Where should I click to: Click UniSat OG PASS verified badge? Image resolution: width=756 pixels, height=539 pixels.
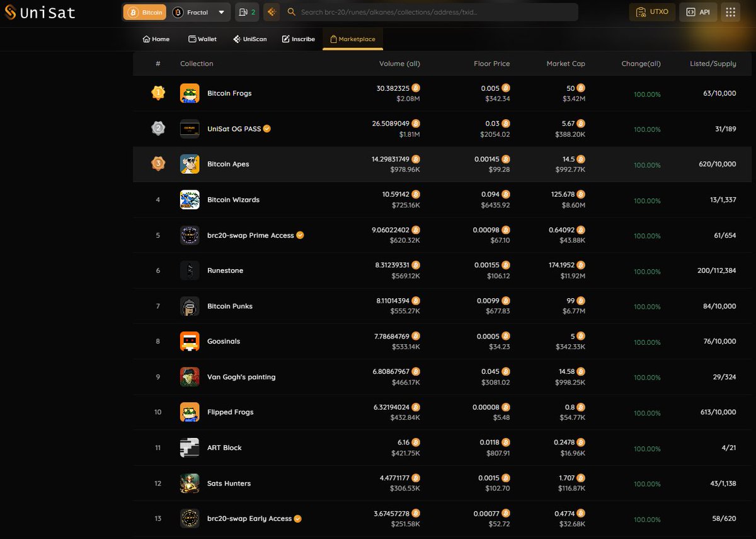point(267,129)
